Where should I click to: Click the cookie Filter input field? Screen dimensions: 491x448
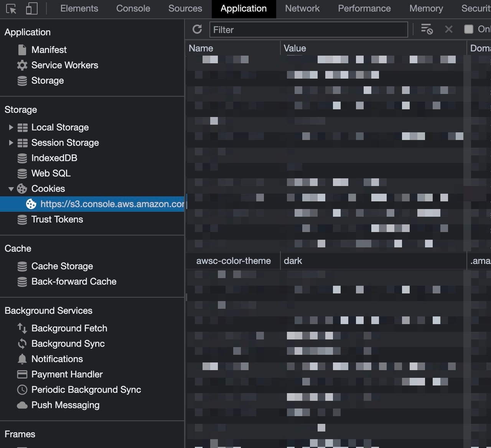click(308, 30)
